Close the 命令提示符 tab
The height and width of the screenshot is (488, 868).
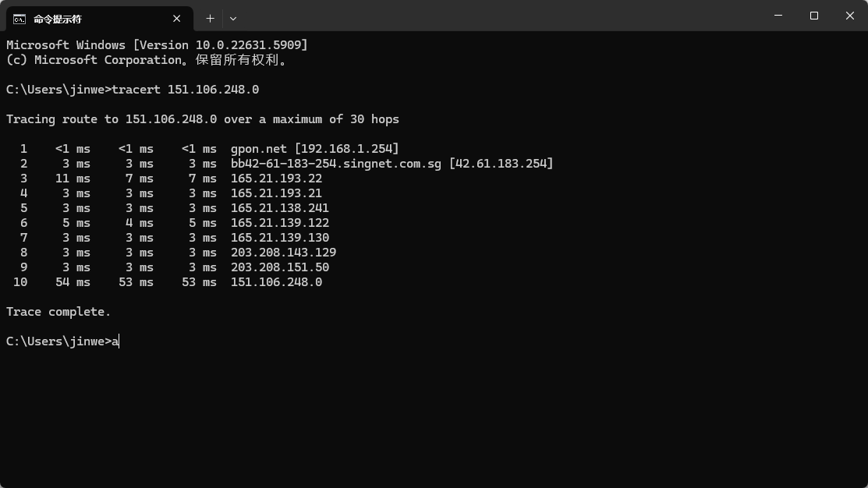[x=177, y=19]
